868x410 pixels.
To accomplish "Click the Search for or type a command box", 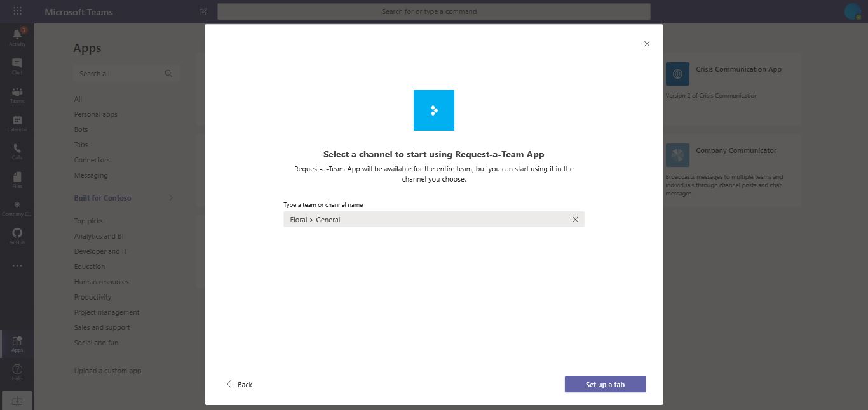I will (434, 11).
